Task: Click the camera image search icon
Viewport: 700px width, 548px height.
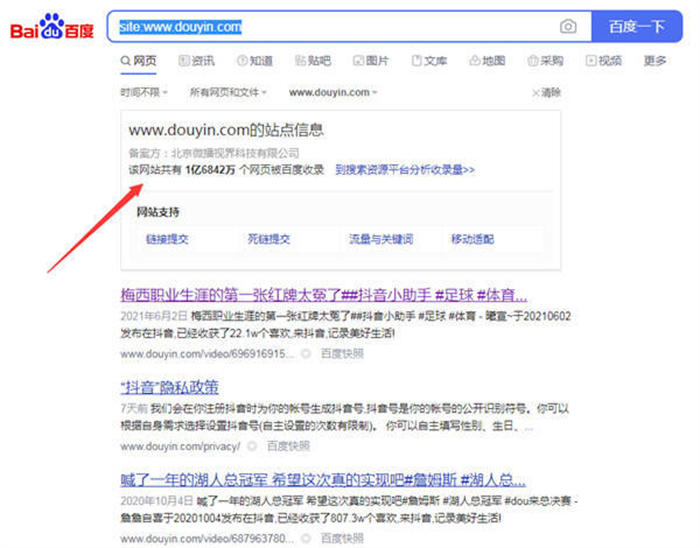Action: pyautogui.click(x=568, y=27)
